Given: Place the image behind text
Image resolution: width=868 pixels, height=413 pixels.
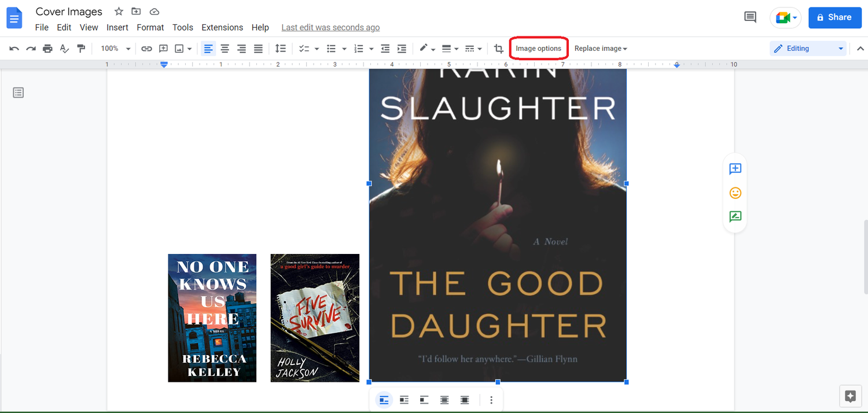Looking at the screenshot, I should pos(444,400).
